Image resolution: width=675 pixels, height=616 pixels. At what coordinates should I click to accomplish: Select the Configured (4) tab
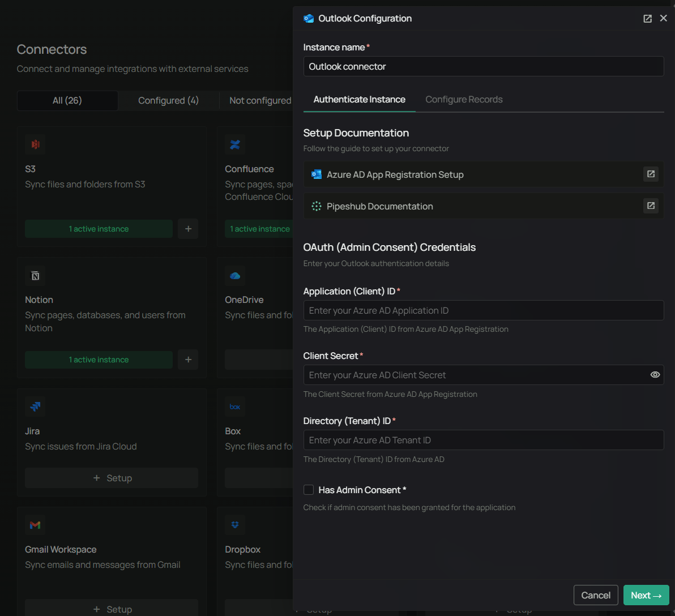coord(168,100)
